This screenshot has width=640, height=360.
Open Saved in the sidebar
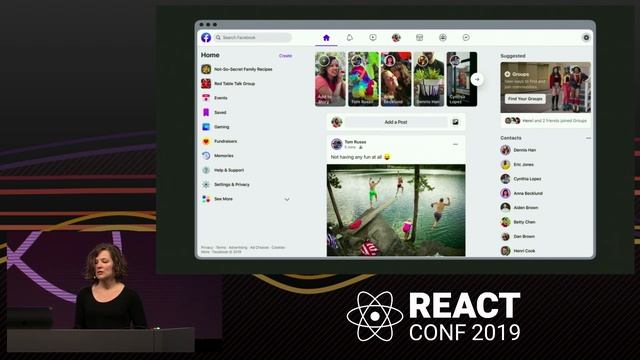220,112
